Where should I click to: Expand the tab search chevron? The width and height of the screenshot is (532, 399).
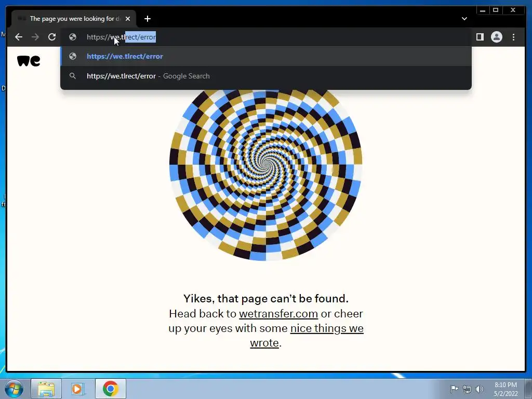pos(464,19)
